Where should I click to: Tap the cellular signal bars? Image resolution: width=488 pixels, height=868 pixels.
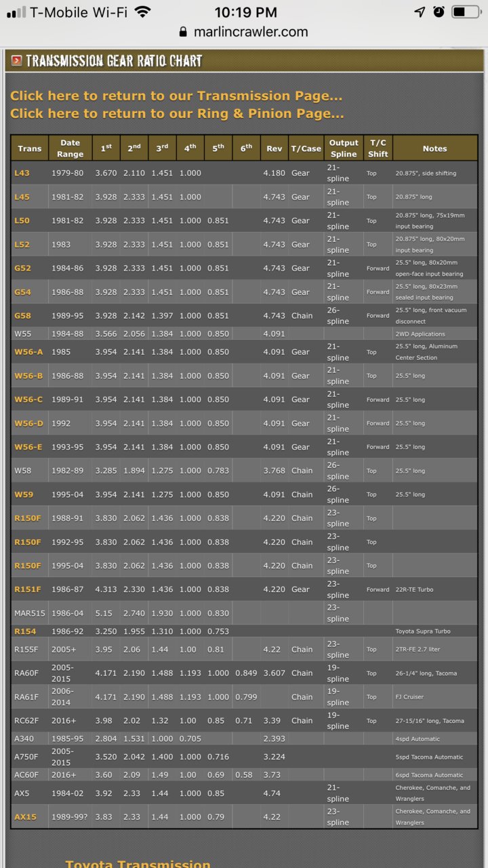point(16,12)
